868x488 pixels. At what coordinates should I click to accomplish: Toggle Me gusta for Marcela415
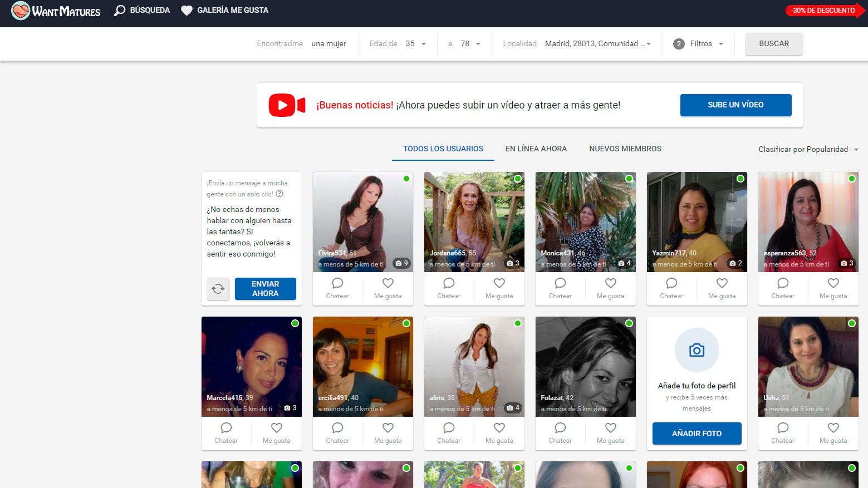[x=276, y=428]
